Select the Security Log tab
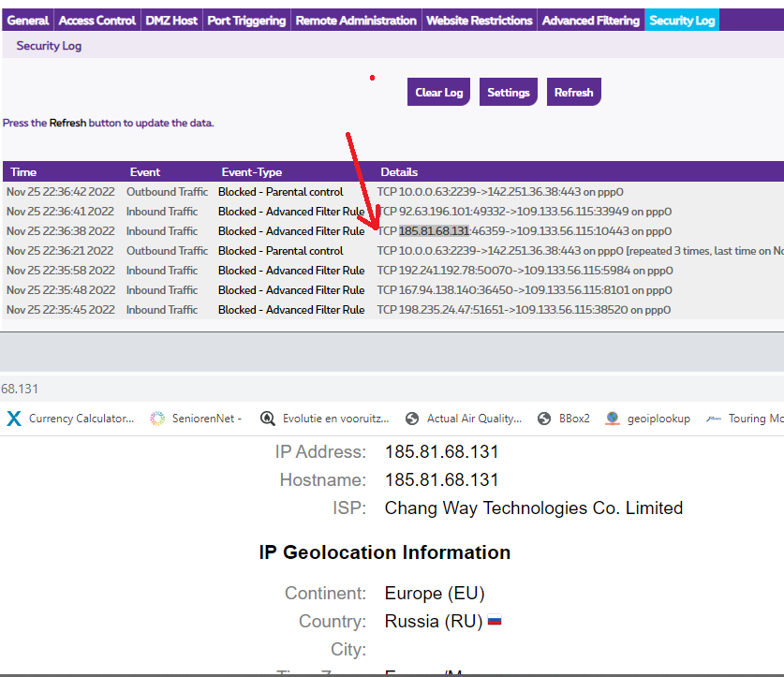Viewport: 784px width, 677px height. coord(682,21)
